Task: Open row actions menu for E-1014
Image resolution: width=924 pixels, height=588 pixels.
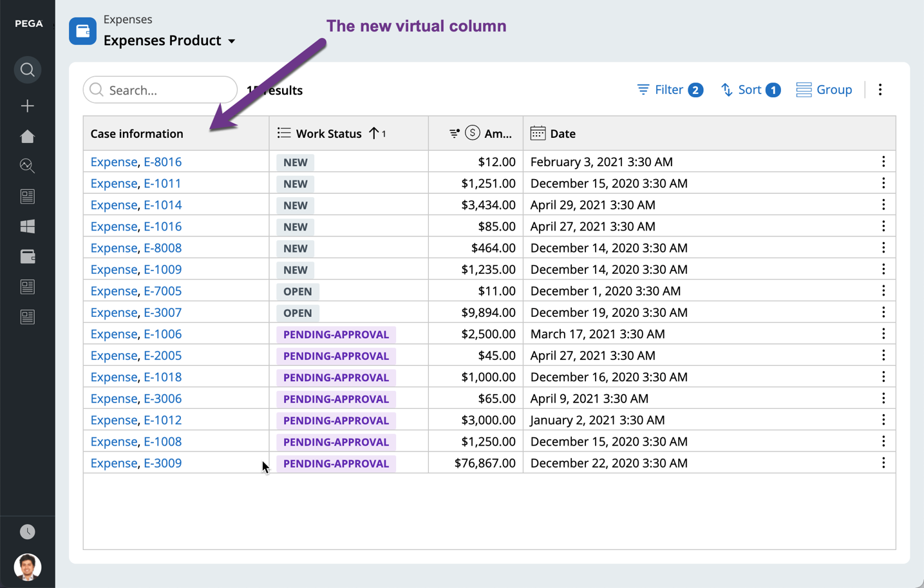Action: click(883, 205)
